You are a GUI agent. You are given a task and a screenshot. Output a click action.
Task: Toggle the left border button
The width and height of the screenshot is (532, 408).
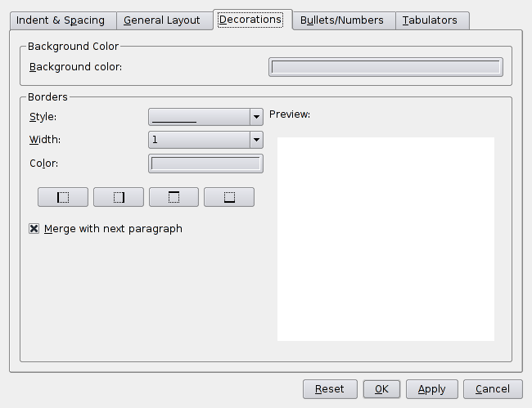pos(62,197)
